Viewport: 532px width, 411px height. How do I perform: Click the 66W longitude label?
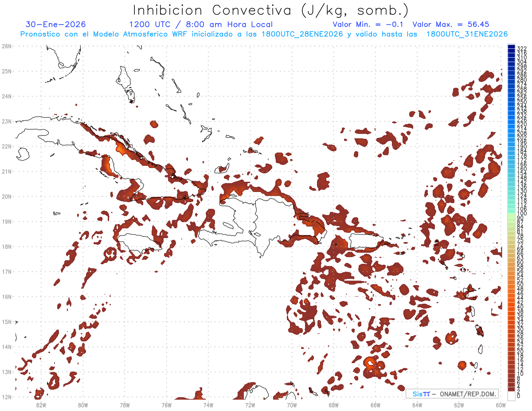tap(376, 405)
